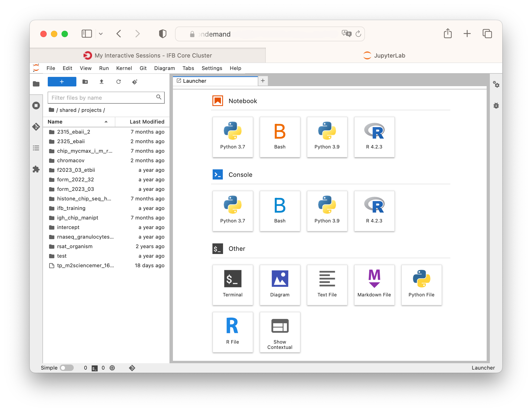Open the Property Inspector gears icon
532x412 pixels.
point(496,84)
